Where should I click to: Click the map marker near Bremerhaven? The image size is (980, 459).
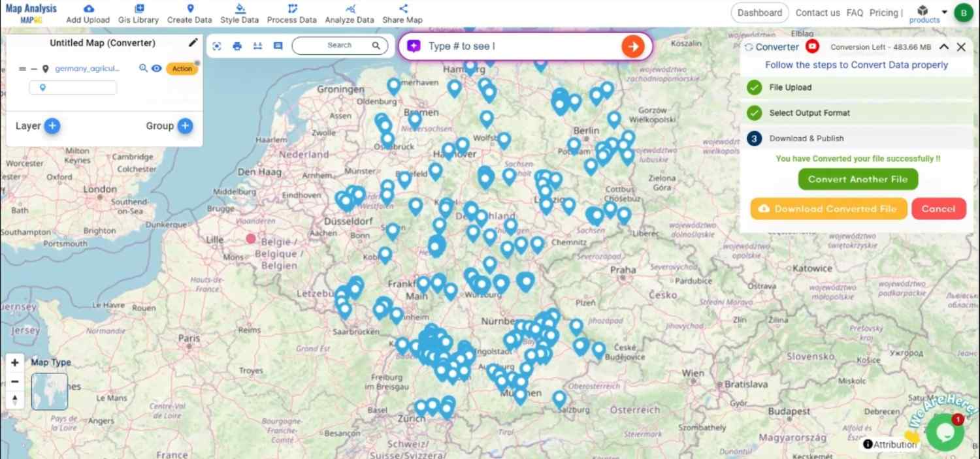393,86
